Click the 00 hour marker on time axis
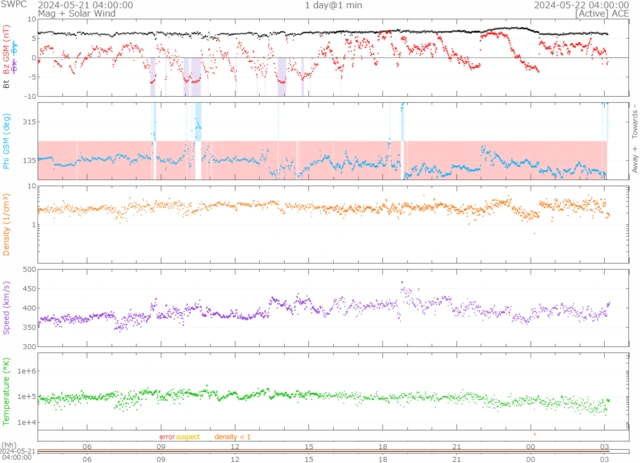The width and height of the screenshot is (640, 463). point(530,447)
